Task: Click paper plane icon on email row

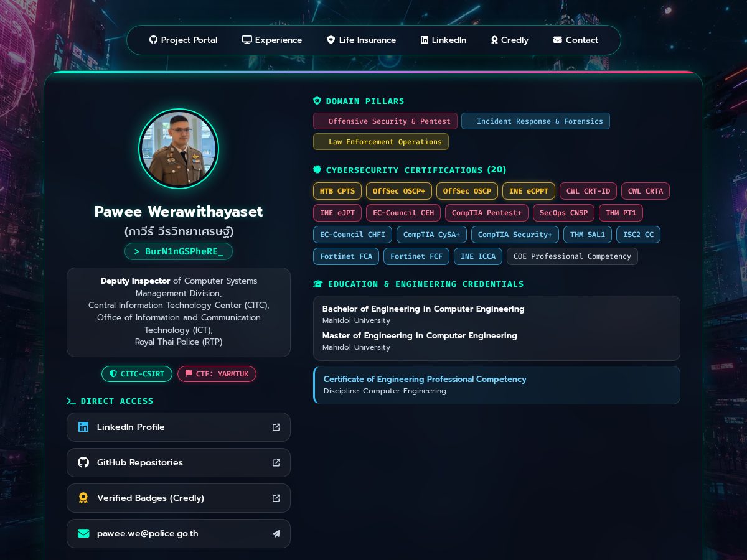Action: click(276, 533)
